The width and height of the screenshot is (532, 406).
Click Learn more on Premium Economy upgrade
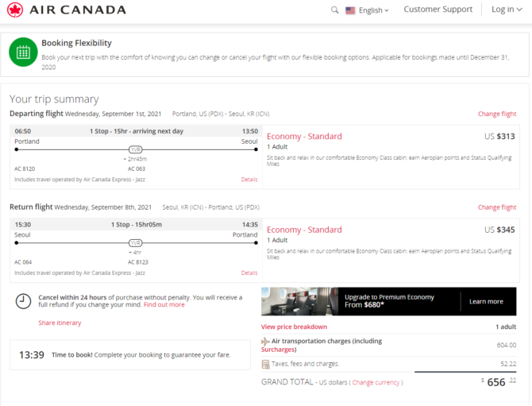[x=486, y=301]
